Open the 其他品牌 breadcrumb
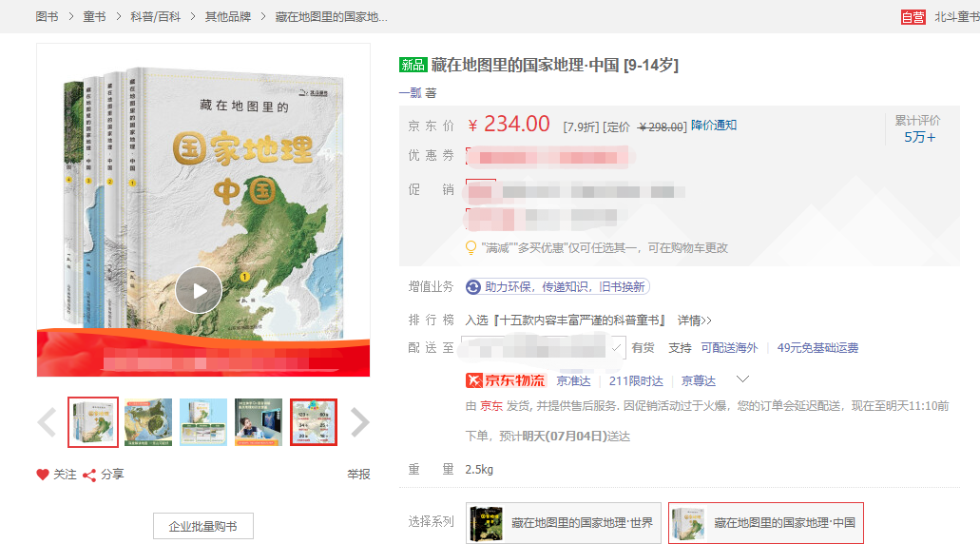 228,17
